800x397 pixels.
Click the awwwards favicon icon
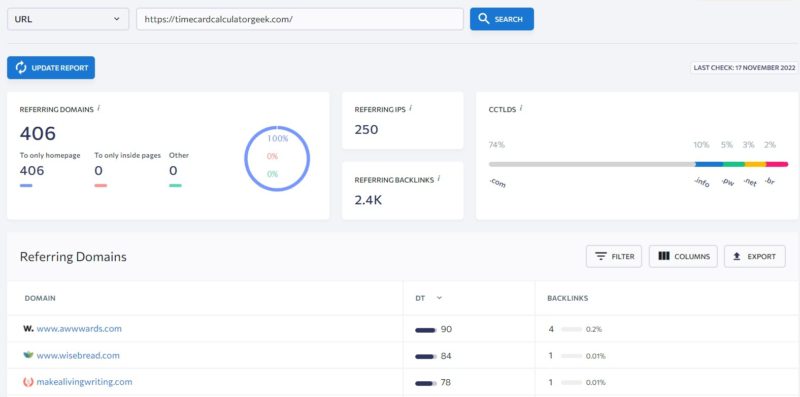tap(29, 329)
